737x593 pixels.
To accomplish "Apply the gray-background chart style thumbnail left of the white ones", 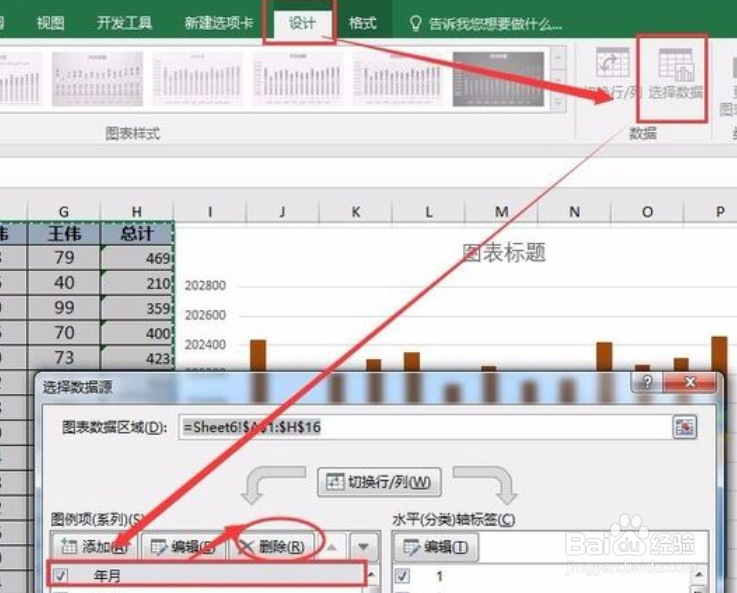I will (x=97, y=79).
